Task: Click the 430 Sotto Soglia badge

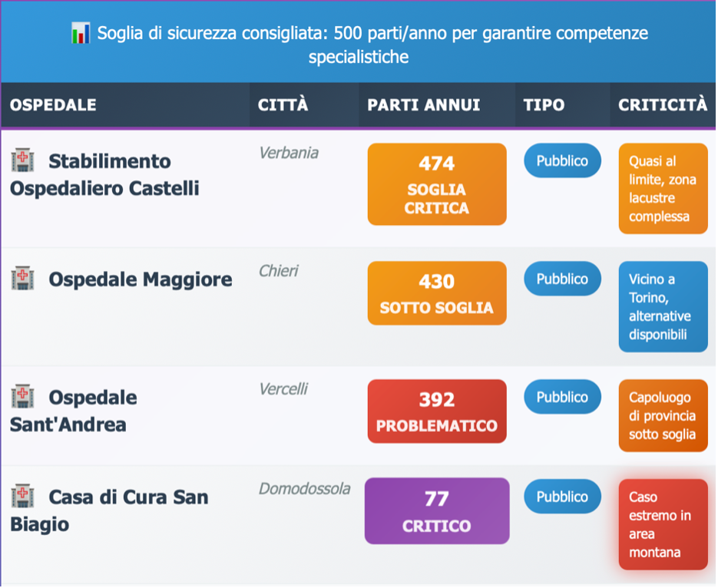Action: click(436, 293)
